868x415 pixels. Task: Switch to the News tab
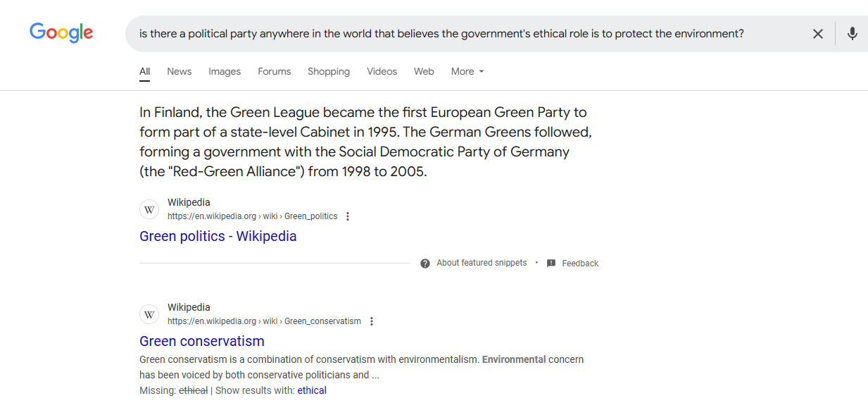tap(180, 71)
